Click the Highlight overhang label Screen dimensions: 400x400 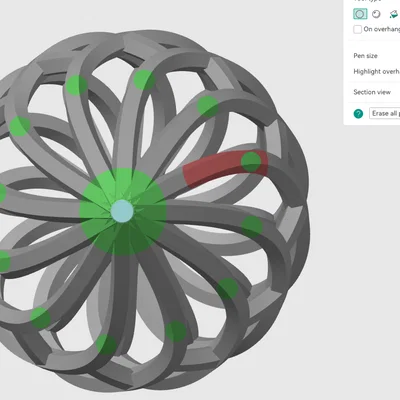376,71
